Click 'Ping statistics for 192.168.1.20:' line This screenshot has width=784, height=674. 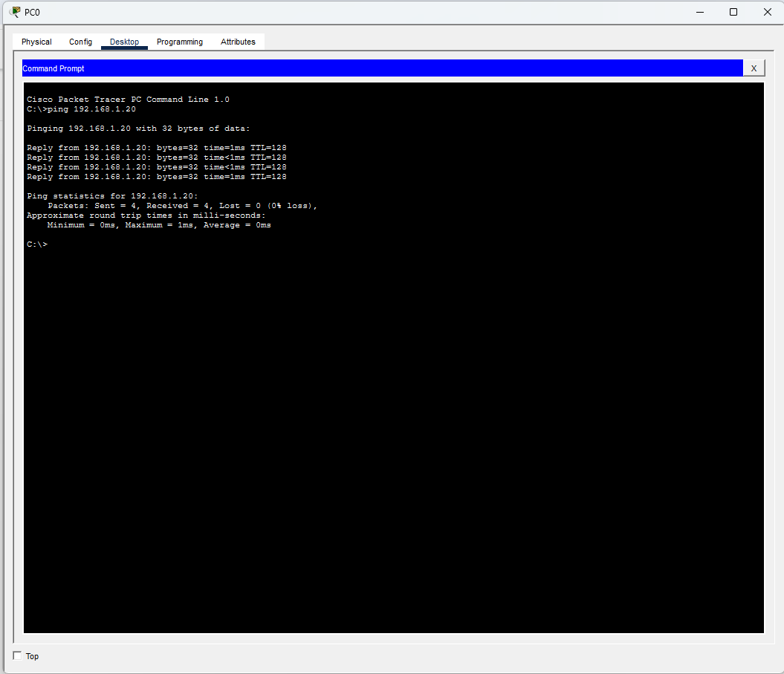[112, 196]
